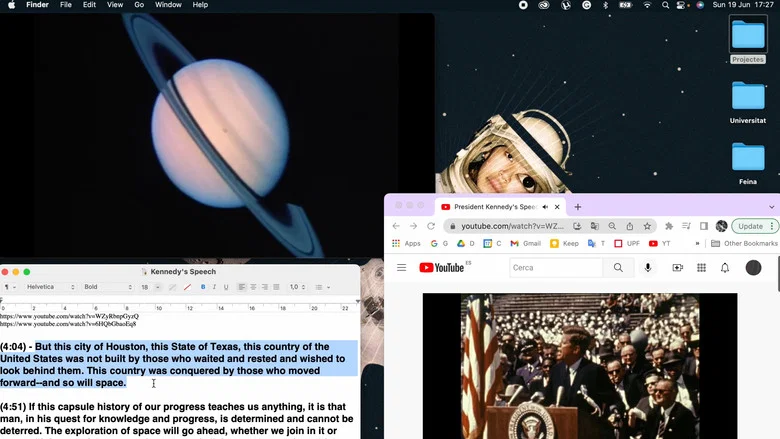The height and width of the screenshot is (439, 780).
Task: Toggle Underline in TextEdit toolbar
Action: [226, 287]
